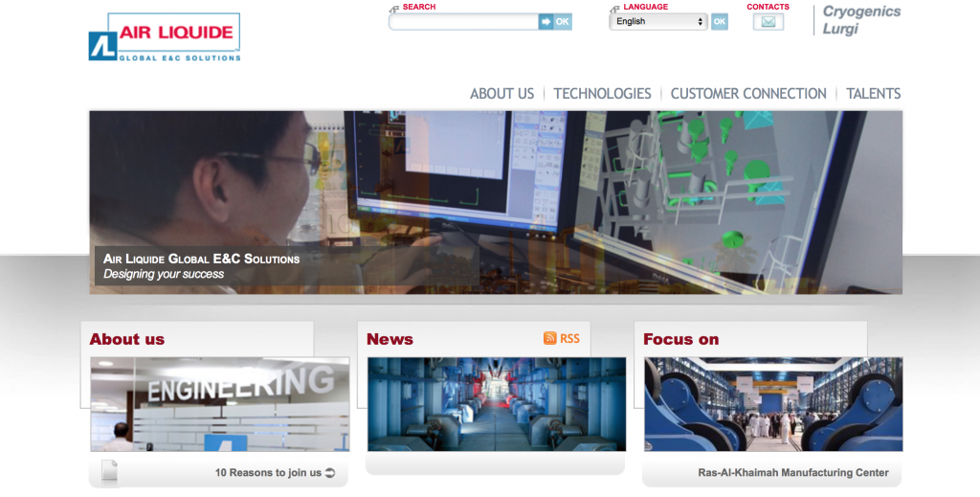Click arrow icon after '10 Reasons to join us'
980x497 pixels.
pyautogui.click(x=330, y=473)
